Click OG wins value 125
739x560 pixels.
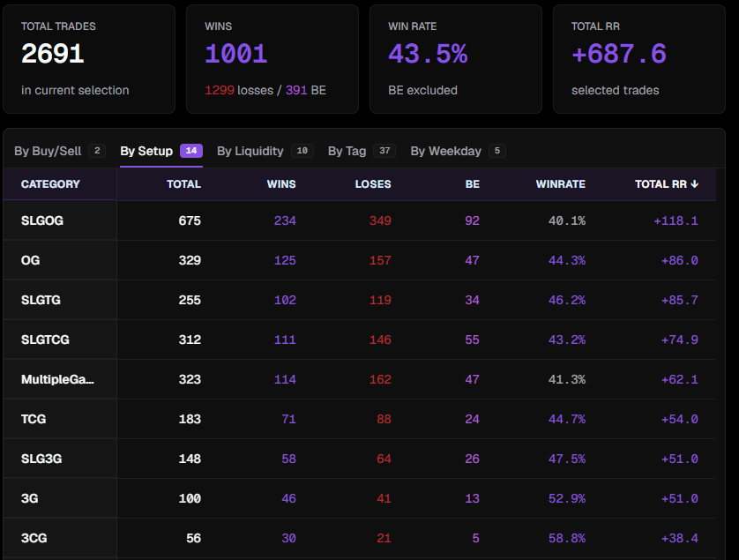point(285,260)
